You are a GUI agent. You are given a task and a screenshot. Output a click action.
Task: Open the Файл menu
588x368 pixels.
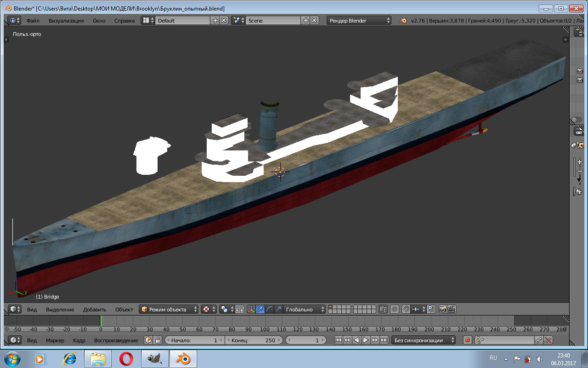33,20
